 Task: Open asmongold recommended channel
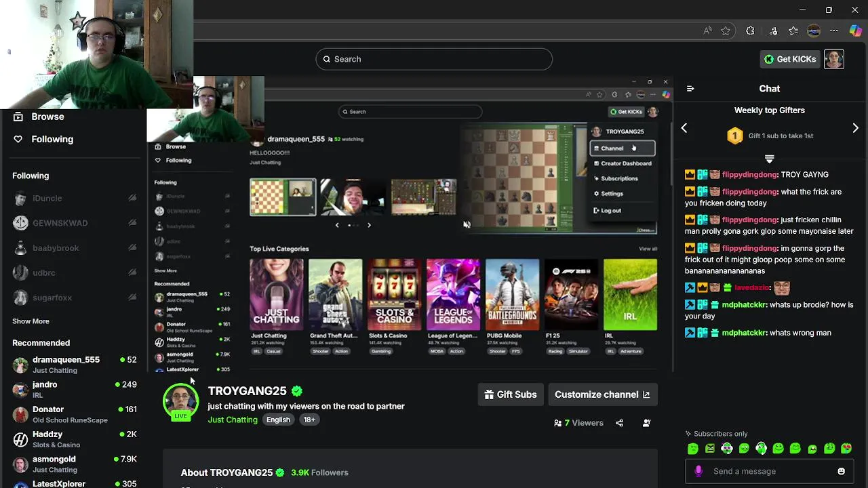coord(75,464)
